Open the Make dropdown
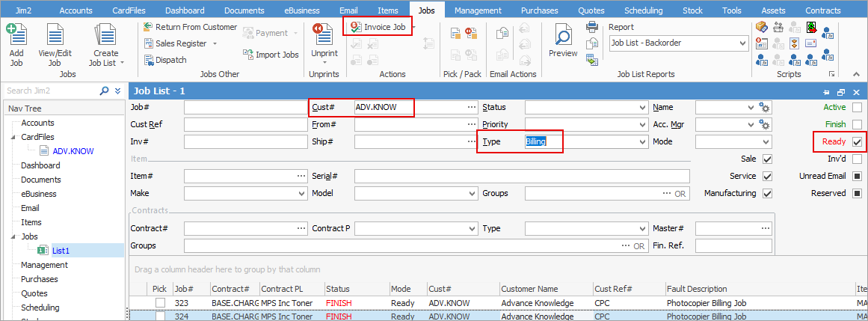The image size is (868, 321). point(302,194)
